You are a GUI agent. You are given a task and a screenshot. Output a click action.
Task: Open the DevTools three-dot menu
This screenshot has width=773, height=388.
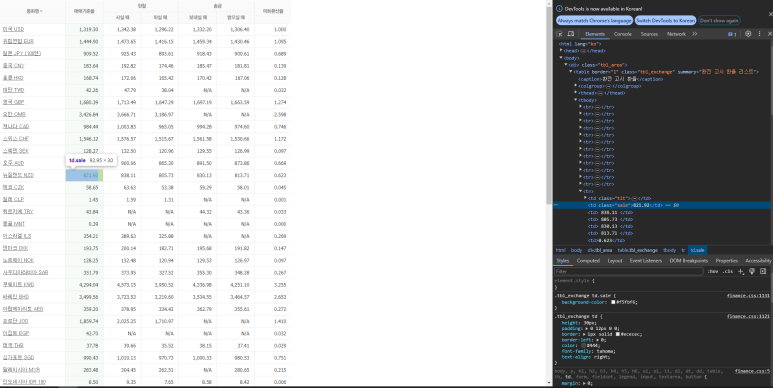[x=759, y=34]
